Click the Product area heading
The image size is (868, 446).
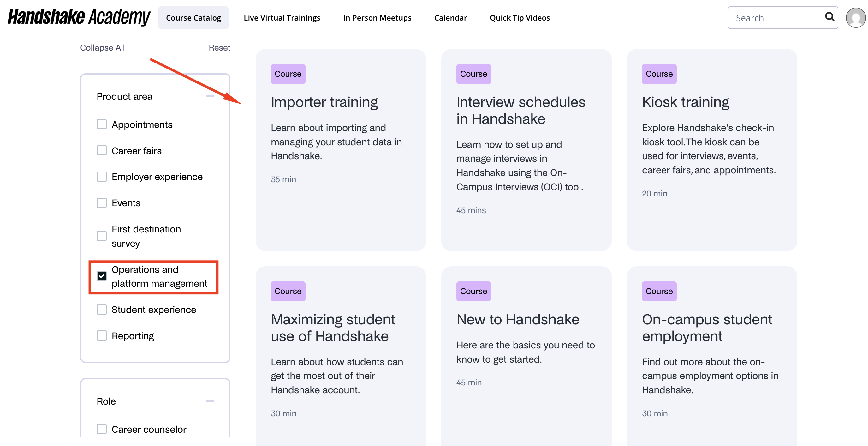[125, 96]
